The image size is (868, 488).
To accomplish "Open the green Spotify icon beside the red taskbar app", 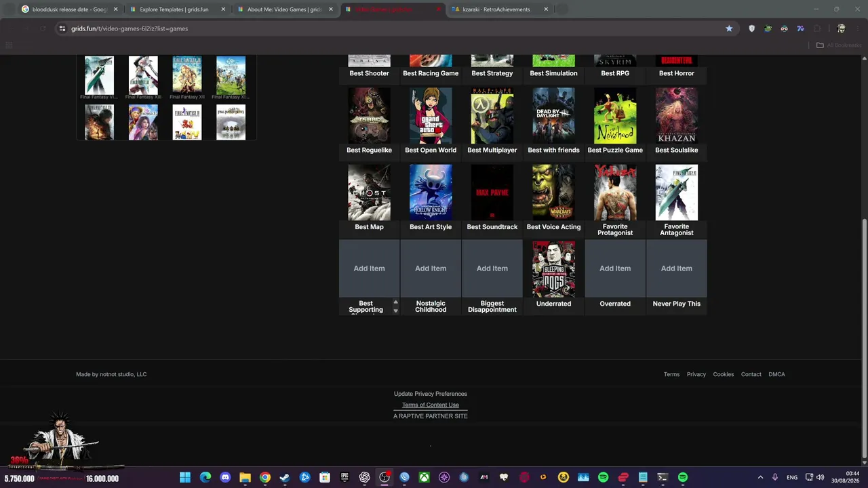I will [603, 477].
